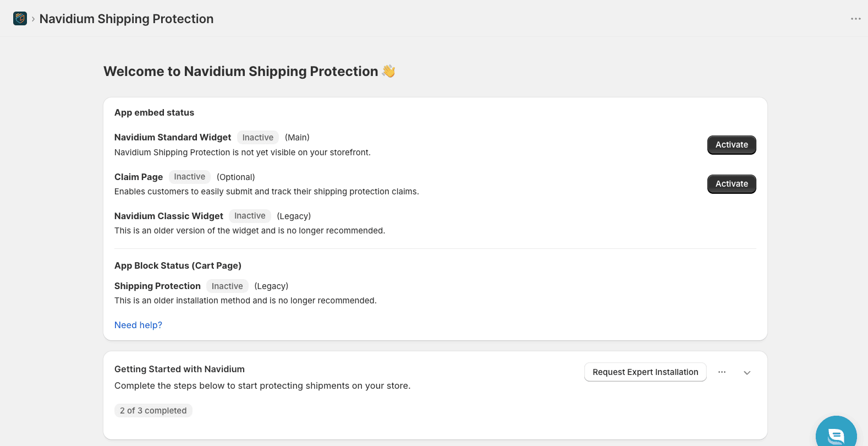Click the waving hand emoji in the heading
Viewport: 868px width, 446px height.
389,71
